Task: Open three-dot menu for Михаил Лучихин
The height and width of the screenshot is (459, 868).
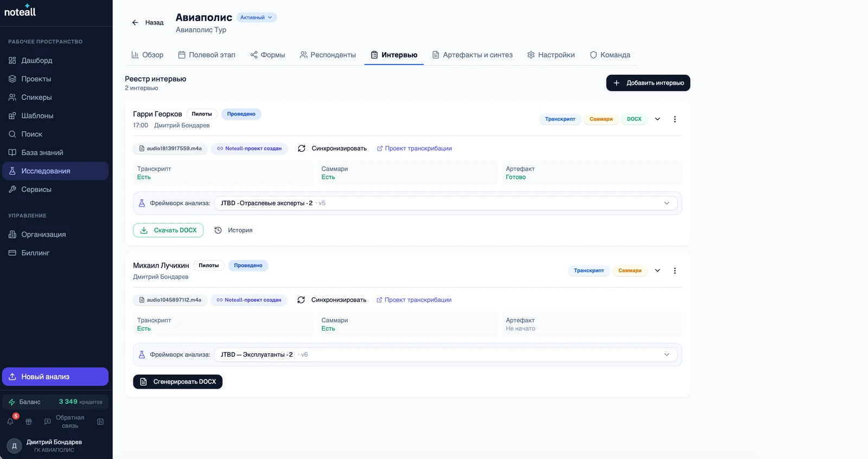Action: point(675,270)
